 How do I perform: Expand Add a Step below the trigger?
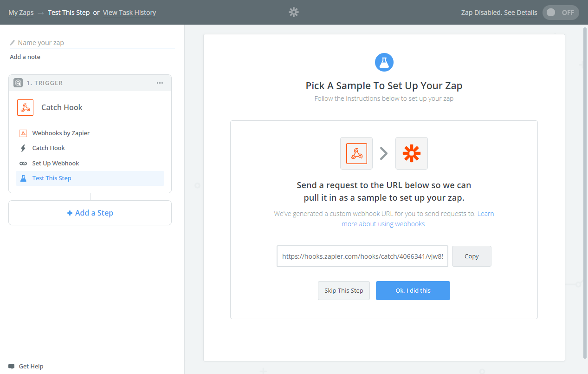click(x=90, y=213)
